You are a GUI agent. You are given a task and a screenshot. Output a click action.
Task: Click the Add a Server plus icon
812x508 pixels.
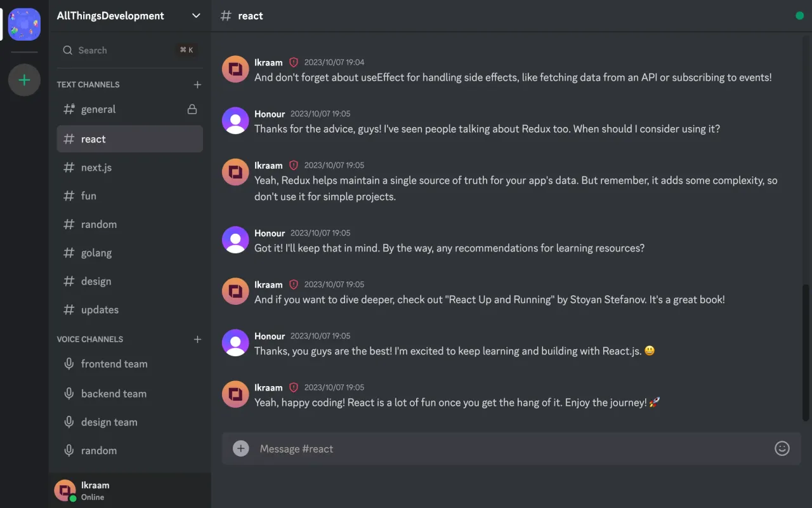(24, 80)
